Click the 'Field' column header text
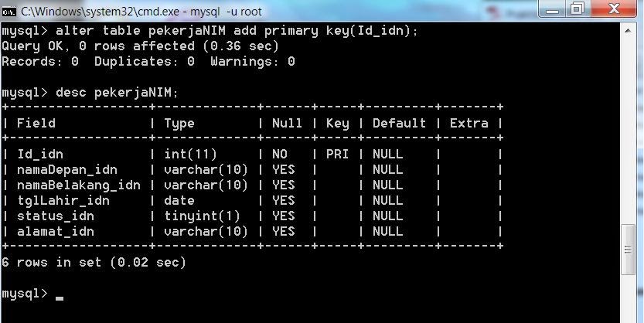 point(36,123)
